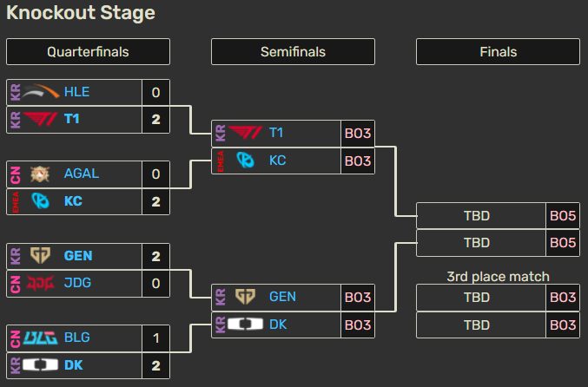
Task: Click the first TBD under 3rd place match
Action: coord(477,298)
